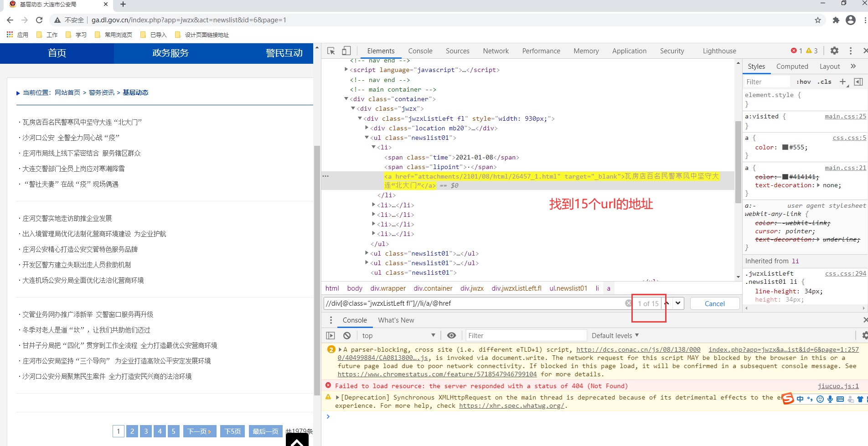This screenshot has width=868, height=446.
Task: Toggle the .cls element classes panel
Action: [824, 82]
